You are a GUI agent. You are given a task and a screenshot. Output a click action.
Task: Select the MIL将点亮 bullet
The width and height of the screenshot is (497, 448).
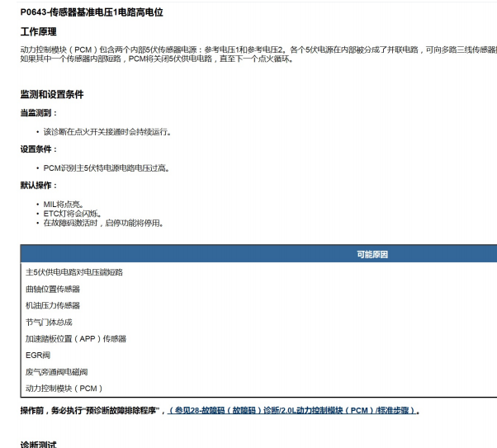coord(64,205)
